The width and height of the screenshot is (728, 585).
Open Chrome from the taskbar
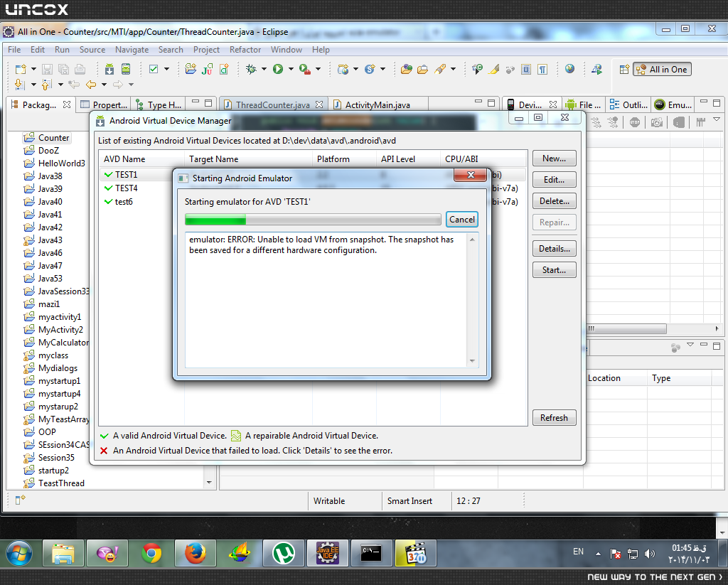point(151,553)
